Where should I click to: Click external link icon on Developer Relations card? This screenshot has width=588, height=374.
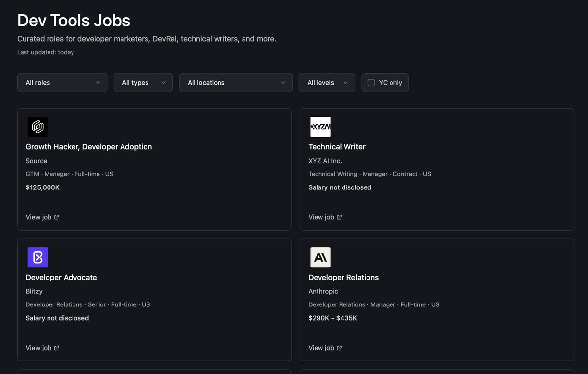point(339,348)
